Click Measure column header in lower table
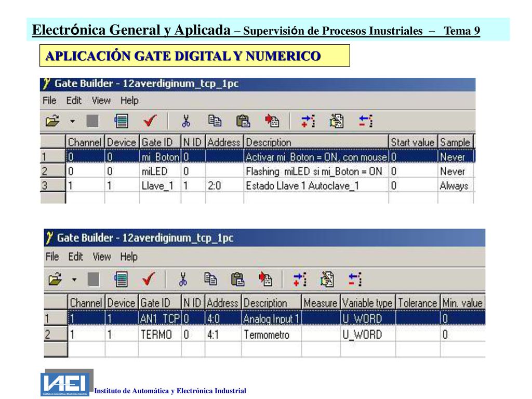Image resolution: width=532 pixels, height=399 pixels. coord(321,303)
